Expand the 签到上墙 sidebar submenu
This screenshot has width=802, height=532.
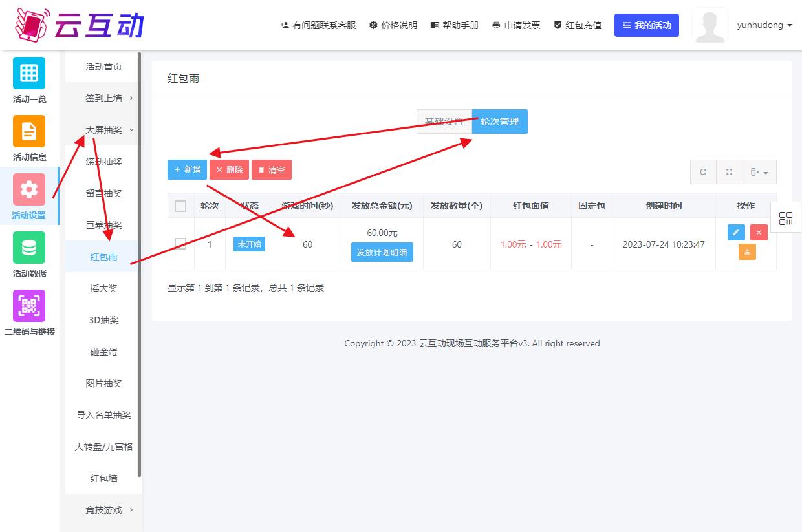(103, 98)
